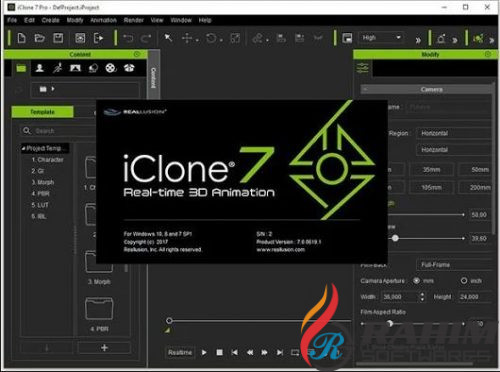Choose the Select arrow tool
Viewport: 500px width, 372px height.
point(168,38)
